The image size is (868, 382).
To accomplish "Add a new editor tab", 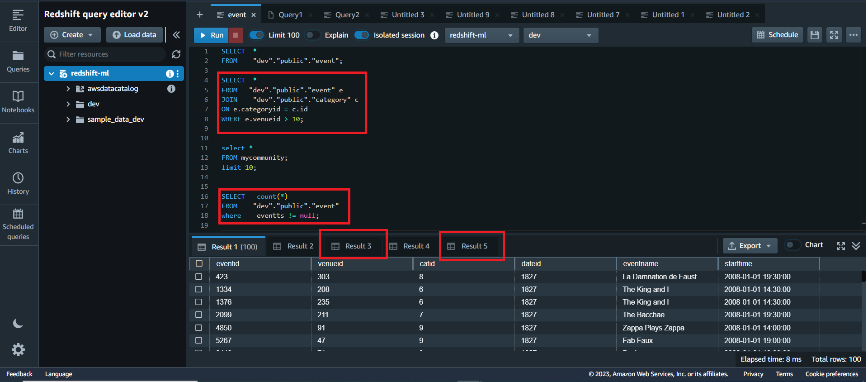I will tap(199, 15).
